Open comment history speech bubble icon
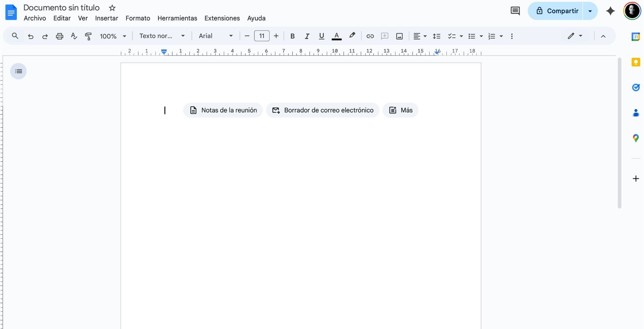 point(515,11)
